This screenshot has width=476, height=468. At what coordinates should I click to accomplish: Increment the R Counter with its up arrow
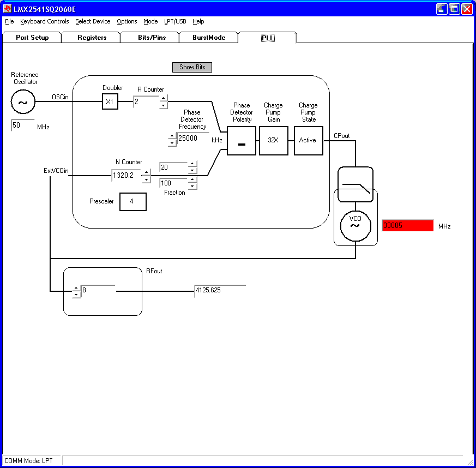[x=163, y=99]
